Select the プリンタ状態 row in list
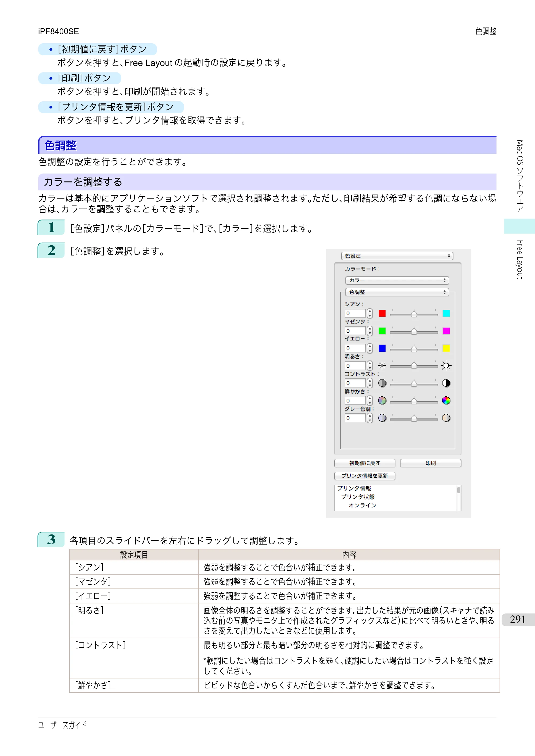535x756 pixels. coord(358,497)
